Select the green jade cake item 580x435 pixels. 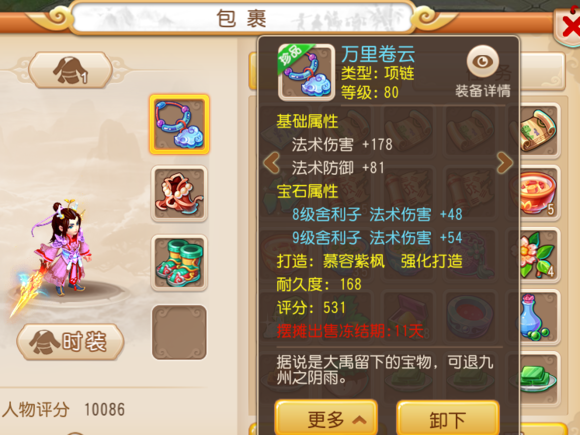(x=538, y=380)
